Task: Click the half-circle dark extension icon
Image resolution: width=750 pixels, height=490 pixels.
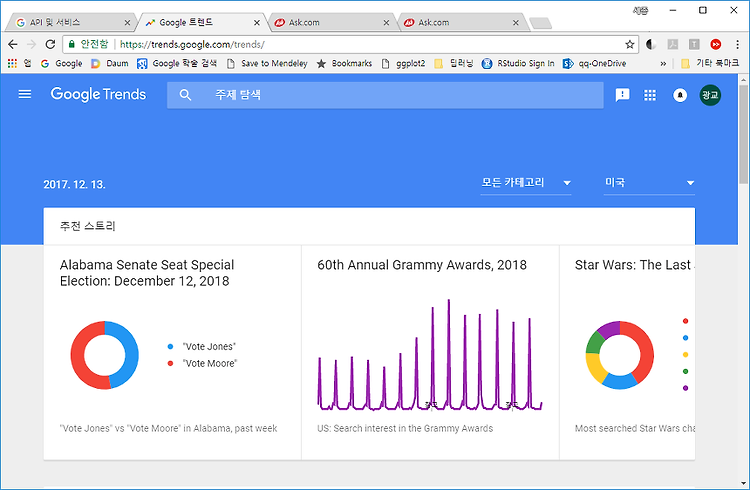Action: click(x=651, y=45)
